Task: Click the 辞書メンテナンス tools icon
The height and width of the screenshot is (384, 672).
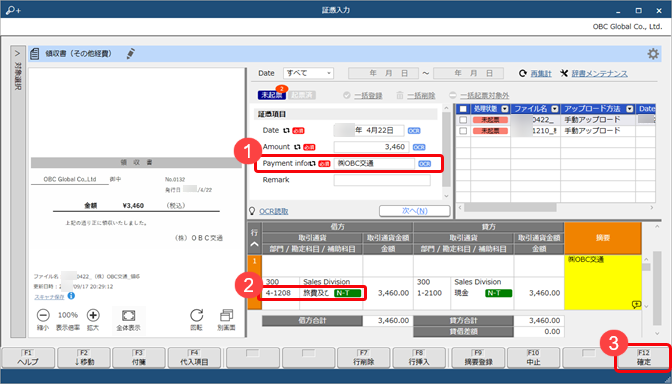Action: coord(564,73)
